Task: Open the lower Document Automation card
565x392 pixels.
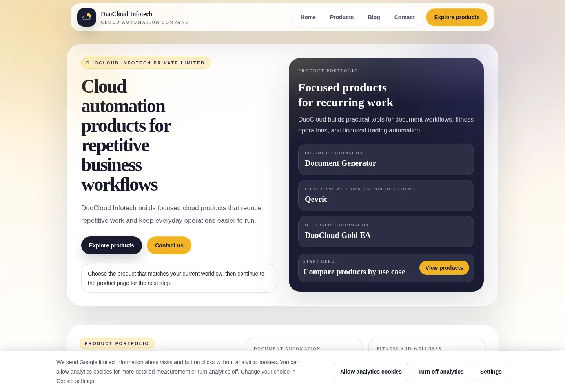Action: tap(304, 345)
